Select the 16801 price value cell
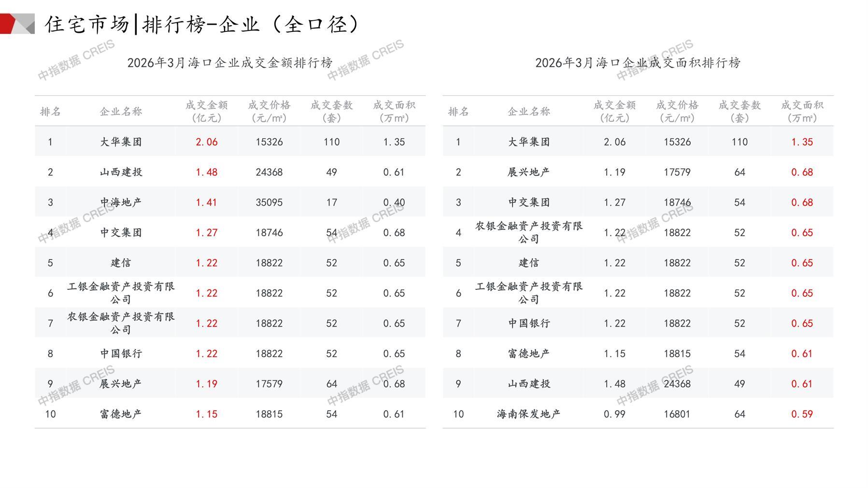Image resolution: width=868 pixels, height=488 pixels. (677, 414)
